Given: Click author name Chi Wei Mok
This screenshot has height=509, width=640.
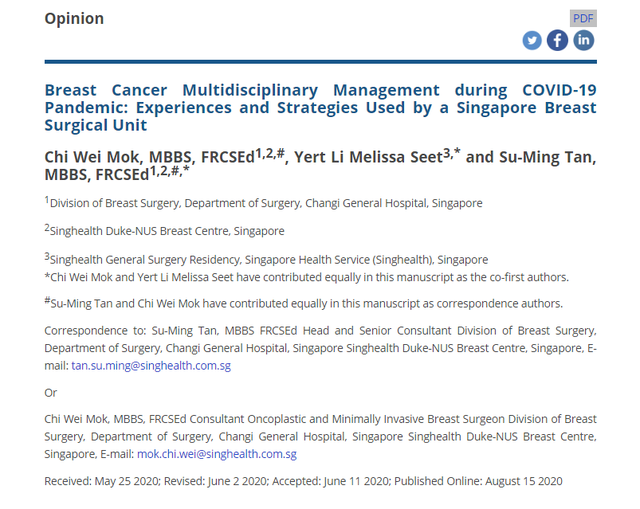Looking at the screenshot, I should [92, 157].
